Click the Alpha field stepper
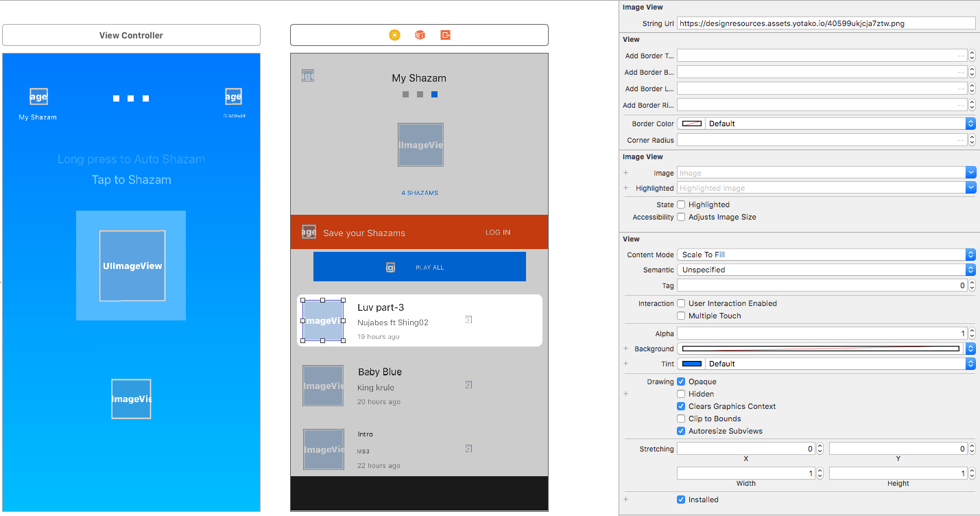The image size is (980, 516). (x=972, y=333)
